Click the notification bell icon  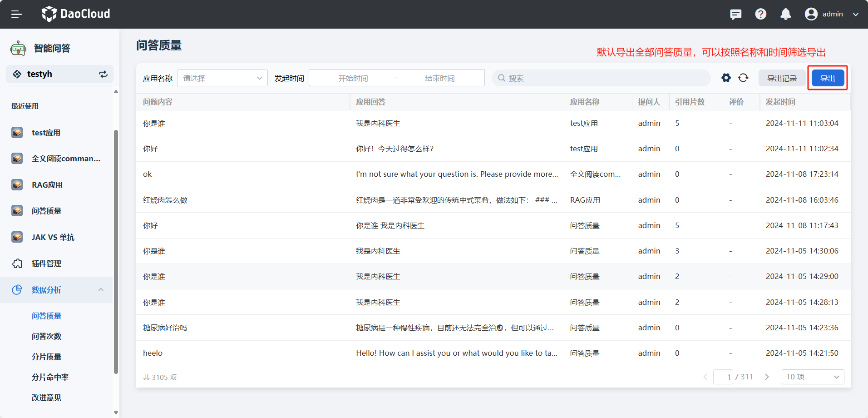785,14
